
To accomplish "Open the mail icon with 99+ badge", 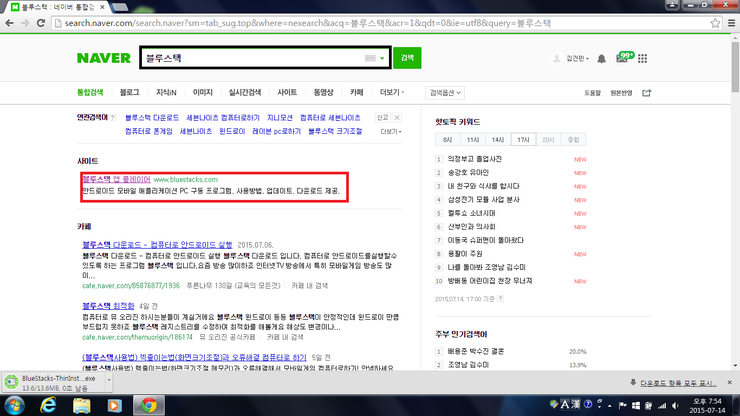I will click(624, 58).
